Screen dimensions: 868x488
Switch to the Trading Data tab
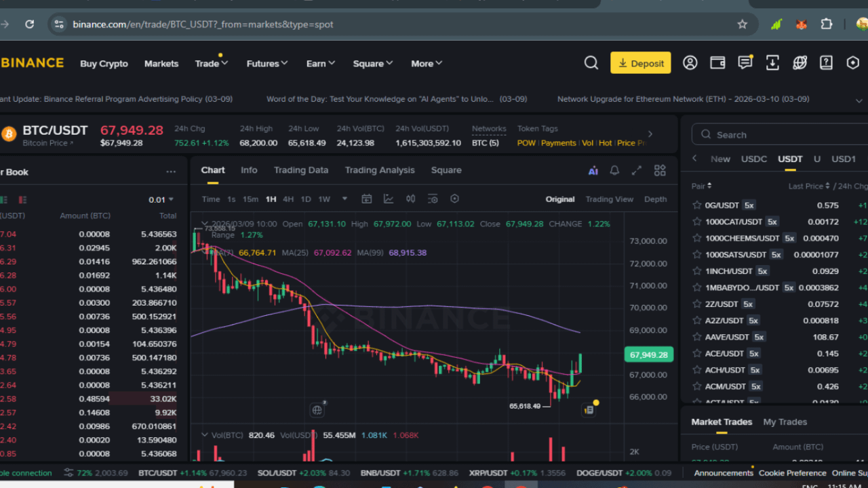tap(301, 170)
